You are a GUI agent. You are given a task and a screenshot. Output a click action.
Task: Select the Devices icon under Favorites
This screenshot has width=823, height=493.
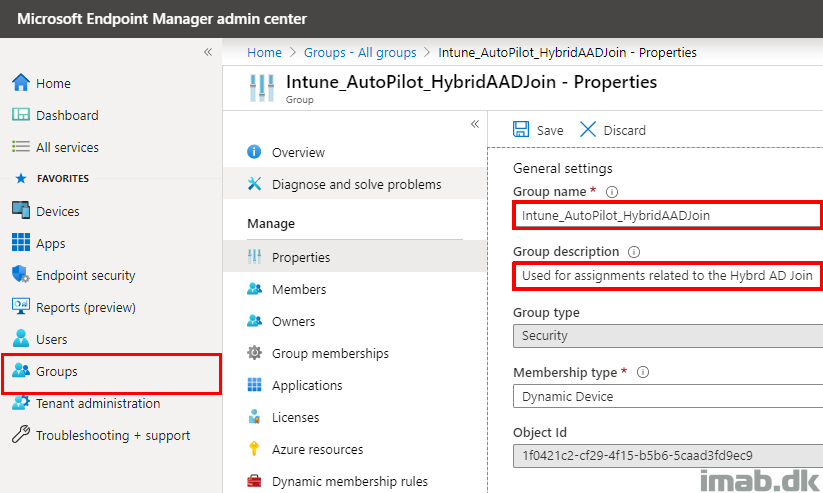pos(21,211)
